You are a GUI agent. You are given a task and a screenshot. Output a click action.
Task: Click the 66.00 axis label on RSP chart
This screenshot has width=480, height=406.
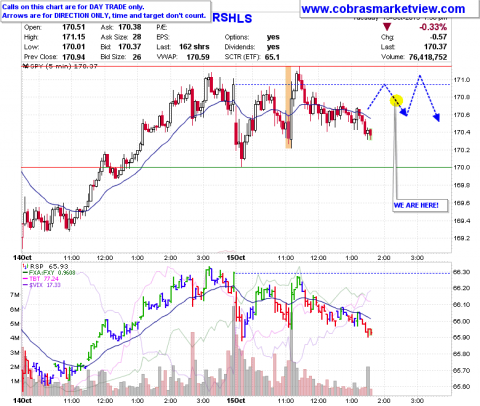coord(462,321)
